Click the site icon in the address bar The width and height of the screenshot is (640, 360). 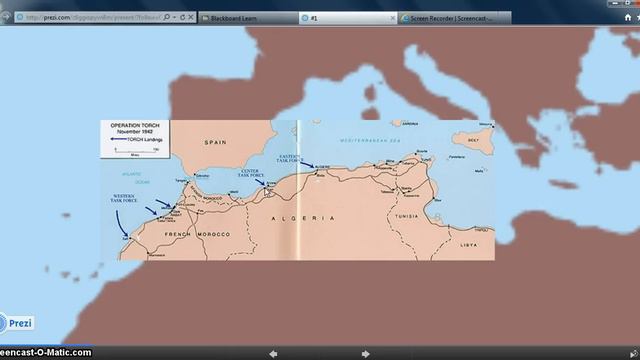20,18
